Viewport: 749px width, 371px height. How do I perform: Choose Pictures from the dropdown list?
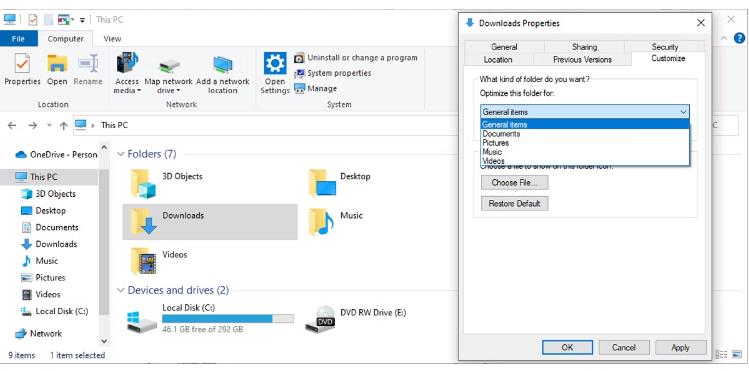585,143
